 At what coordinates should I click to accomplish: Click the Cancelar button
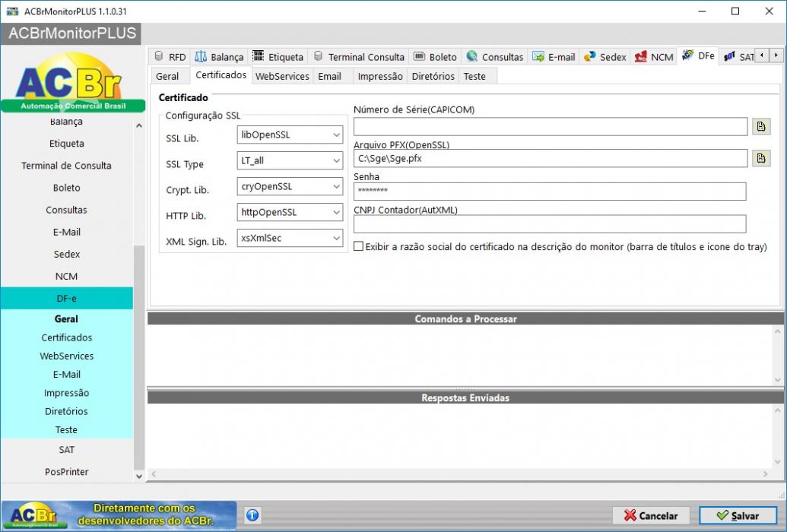pyautogui.click(x=651, y=515)
